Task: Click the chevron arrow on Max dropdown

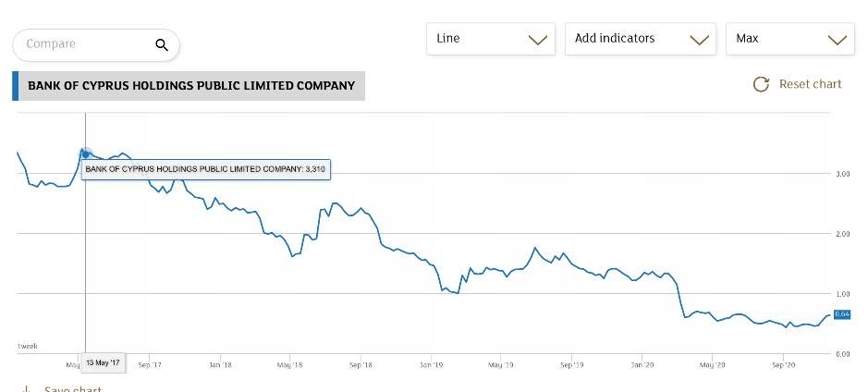Action: (837, 40)
